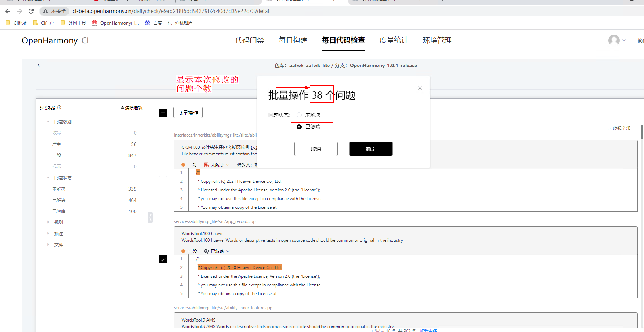Viewport: 644px width, 332px height.
Task: Open the 未解决 status dropdown on G.CMT.03 issue
Action: point(220,165)
